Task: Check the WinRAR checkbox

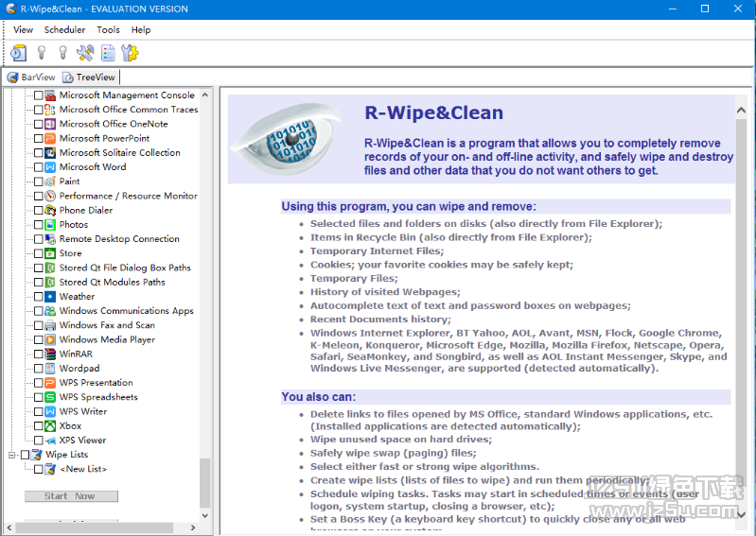Action: [39, 354]
